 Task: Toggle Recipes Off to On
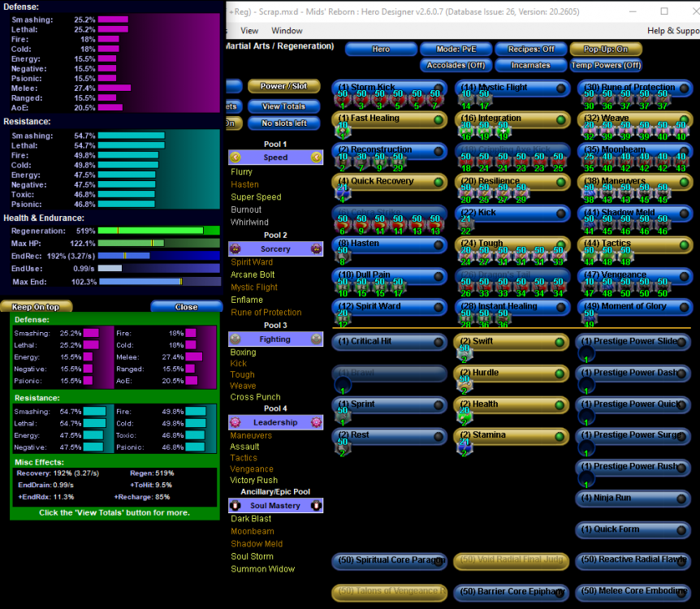(532, 49)
